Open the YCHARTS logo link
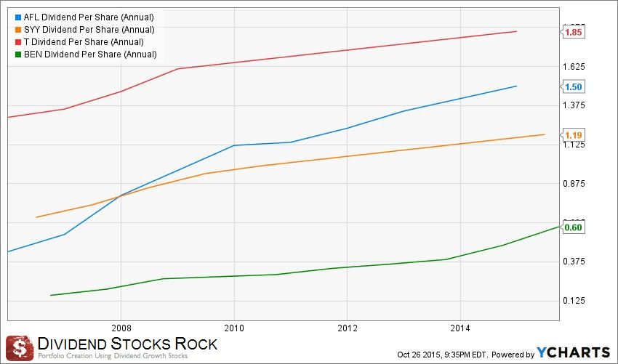This screenshot has height=364, width=618. pos(573,352)
